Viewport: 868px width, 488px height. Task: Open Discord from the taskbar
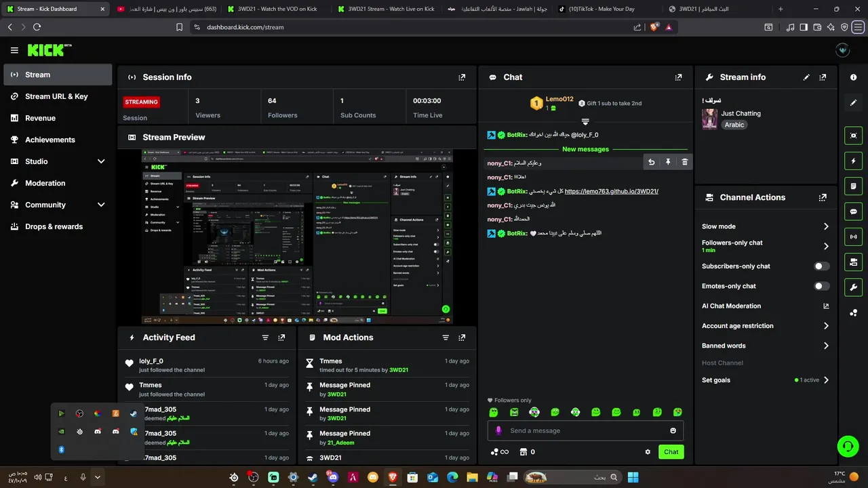(x=332, y=477)
